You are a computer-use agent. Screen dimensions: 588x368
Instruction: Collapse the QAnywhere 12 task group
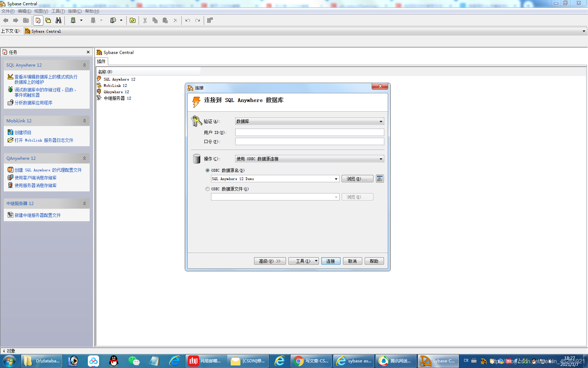point(84,158)
